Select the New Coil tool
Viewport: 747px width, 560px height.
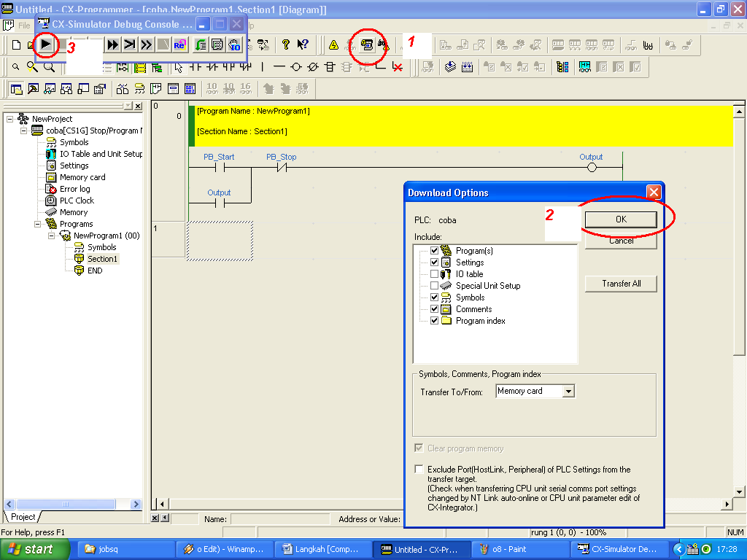(296, 67)
